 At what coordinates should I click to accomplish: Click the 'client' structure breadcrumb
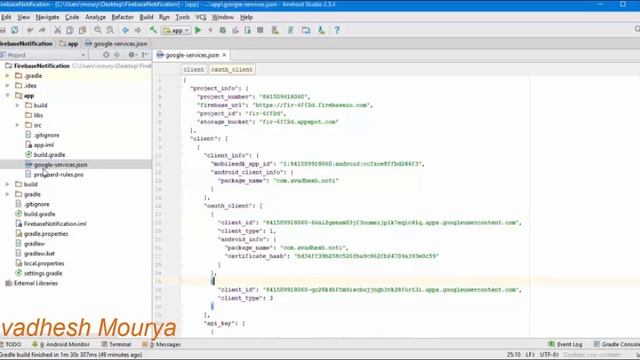pos(193,69)
